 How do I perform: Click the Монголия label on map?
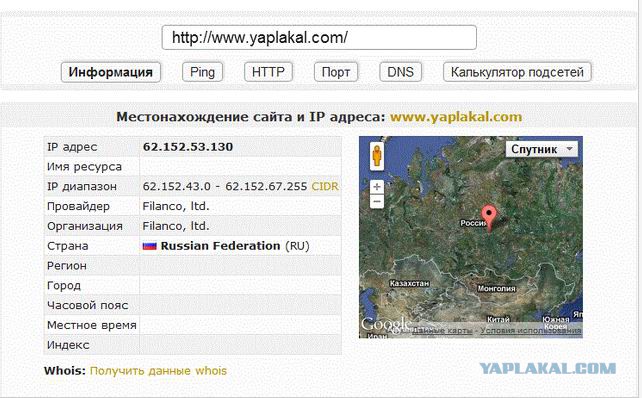tap(496, 289)
